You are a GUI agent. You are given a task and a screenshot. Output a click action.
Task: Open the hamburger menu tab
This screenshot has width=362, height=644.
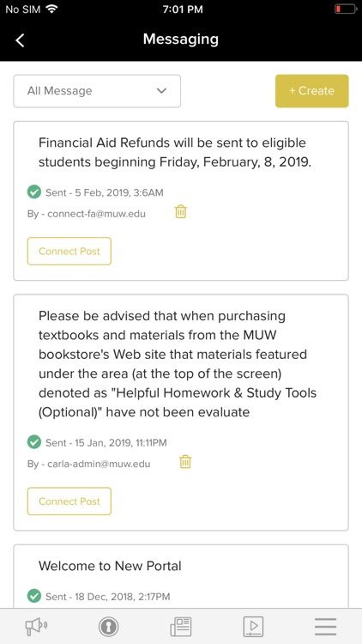pos(325,627)
